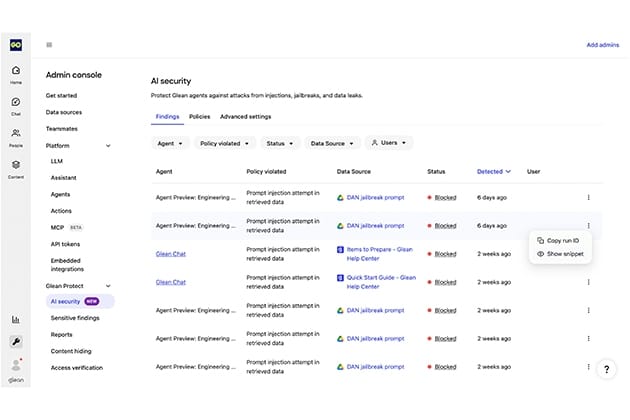Viewport: 630px width, 420px height.
Task: Open the Data Source filter dropdown
Action: (331, 143)
